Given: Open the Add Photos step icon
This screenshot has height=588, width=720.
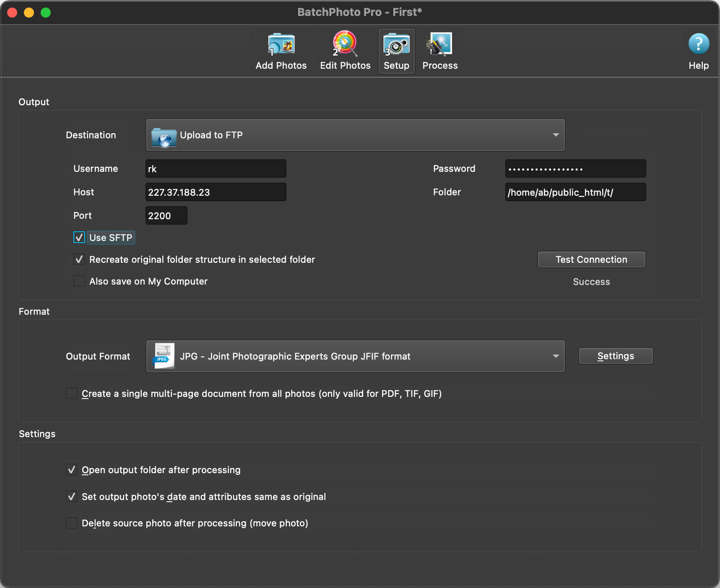Looking at the screenshot, I should [281, 44].
